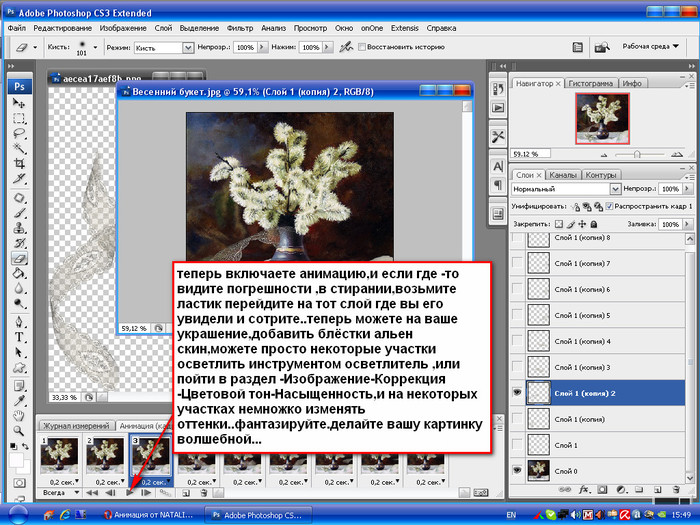Open Рабочая среда workspace dropdown

point(650,46)
